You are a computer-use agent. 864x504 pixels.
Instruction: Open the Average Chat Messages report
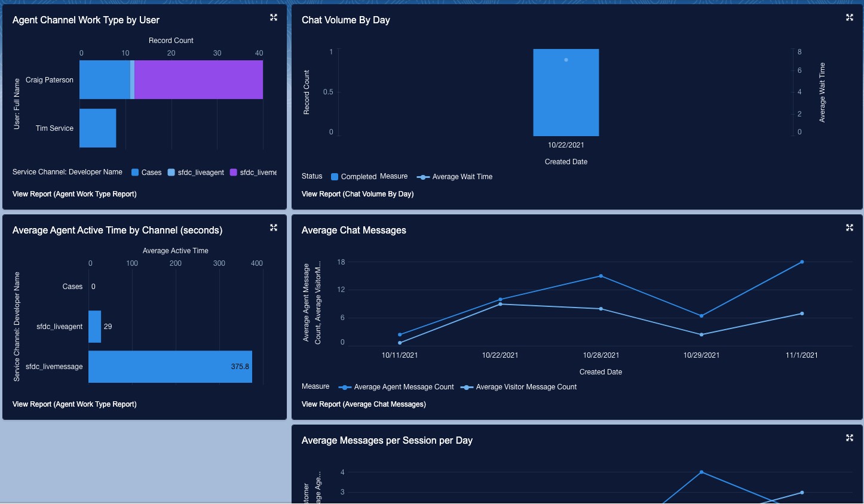click(363, 404)
